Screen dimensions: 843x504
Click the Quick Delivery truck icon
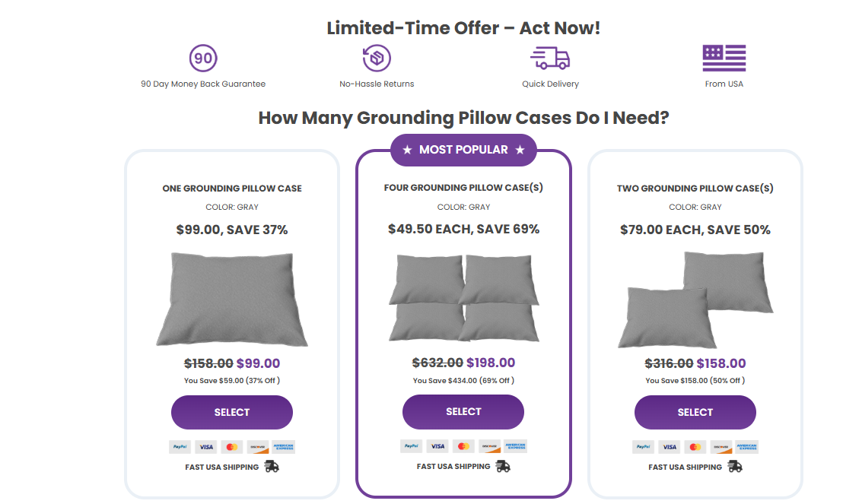pos(550,59)
